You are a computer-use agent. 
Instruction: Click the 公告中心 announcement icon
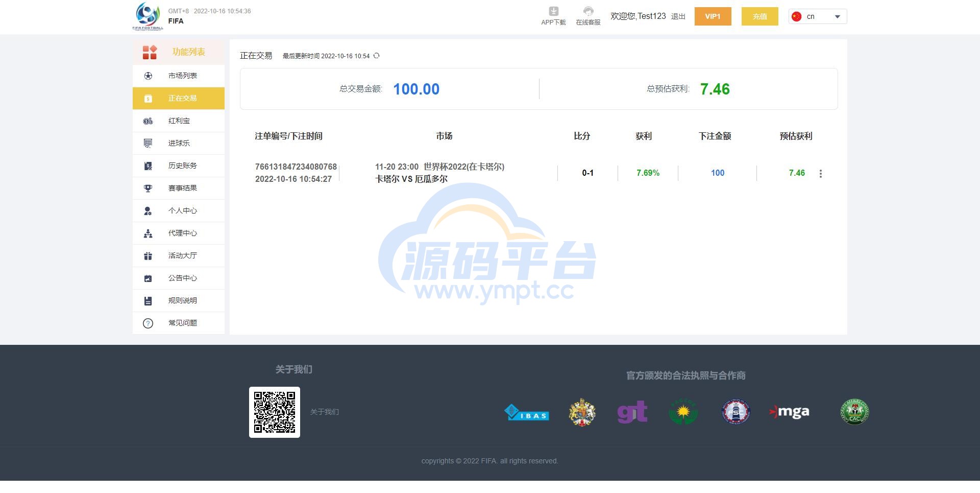(x=148, y=278)
